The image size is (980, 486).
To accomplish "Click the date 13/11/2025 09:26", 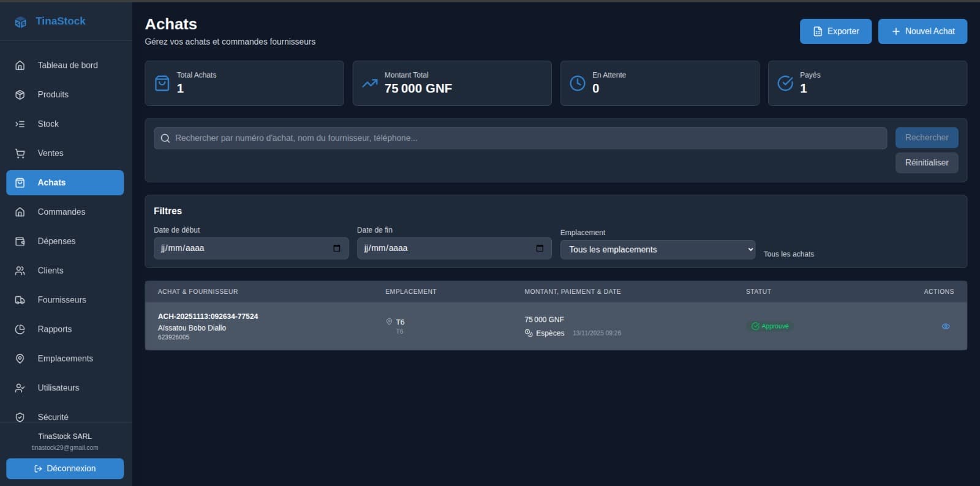I will click(x=597, y=333).
